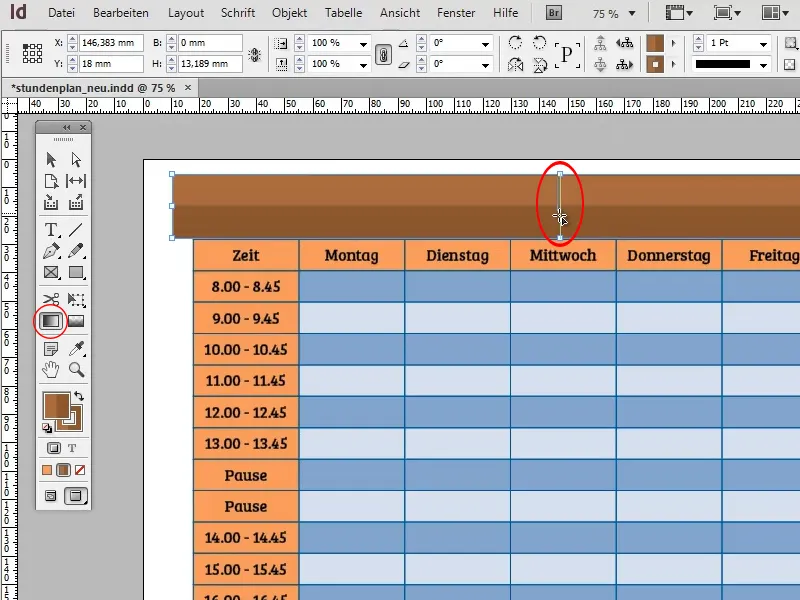Select the Type tool
800x600 pixels.
pyautogui.click(x=51, y=230)
